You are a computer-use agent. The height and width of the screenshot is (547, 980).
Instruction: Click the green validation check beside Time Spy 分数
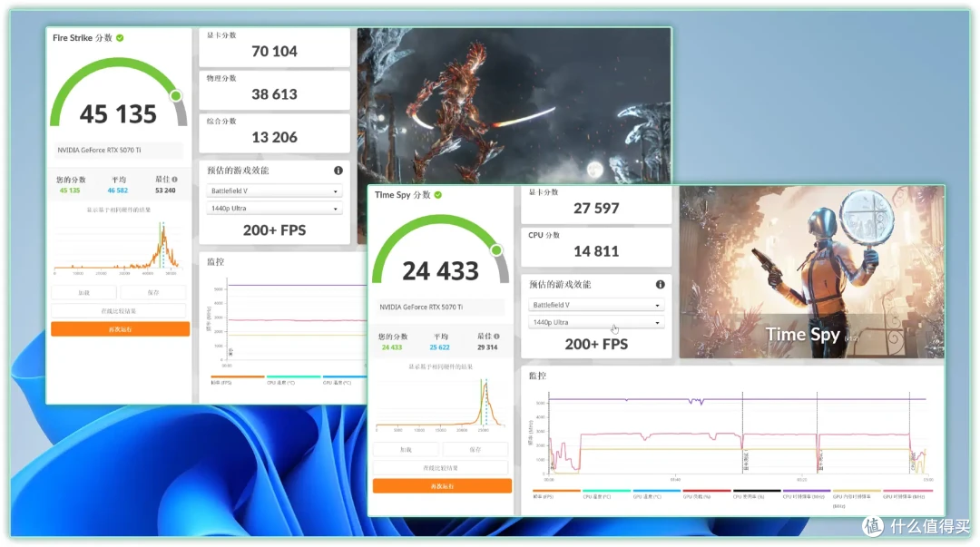tap(438, 195)
